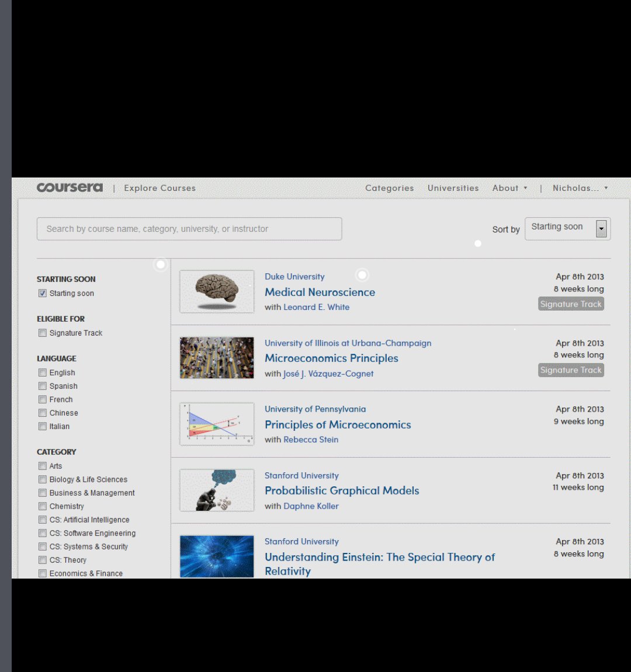Check the Chinese language filter

click(x=43, y=413)
